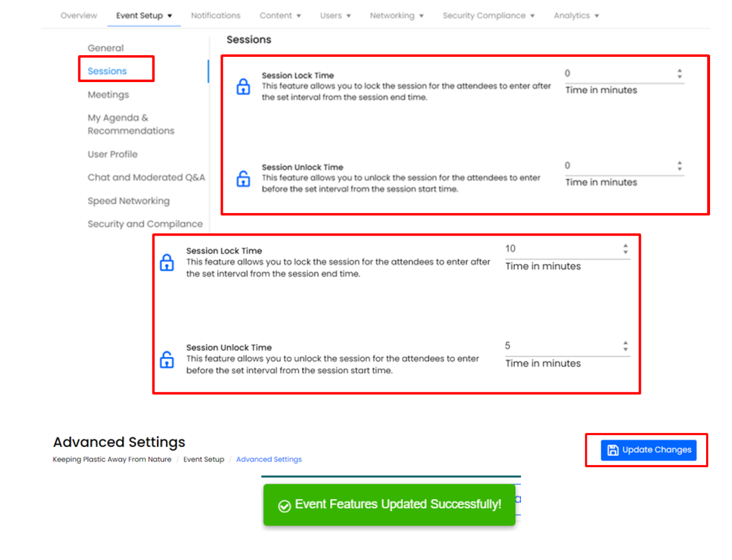Screen dimensions: 732x560
Task: Select Sessions in the left sidebar
Action: (107, 71)
